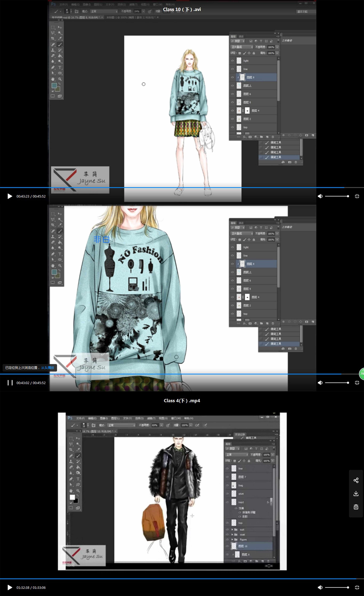
Task: Click the download icon on the right edge
Action: point(356,493)
